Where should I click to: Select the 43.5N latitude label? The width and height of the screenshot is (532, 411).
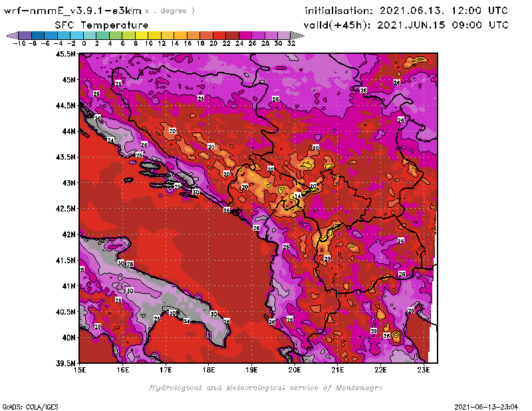(x=65, y=157)
